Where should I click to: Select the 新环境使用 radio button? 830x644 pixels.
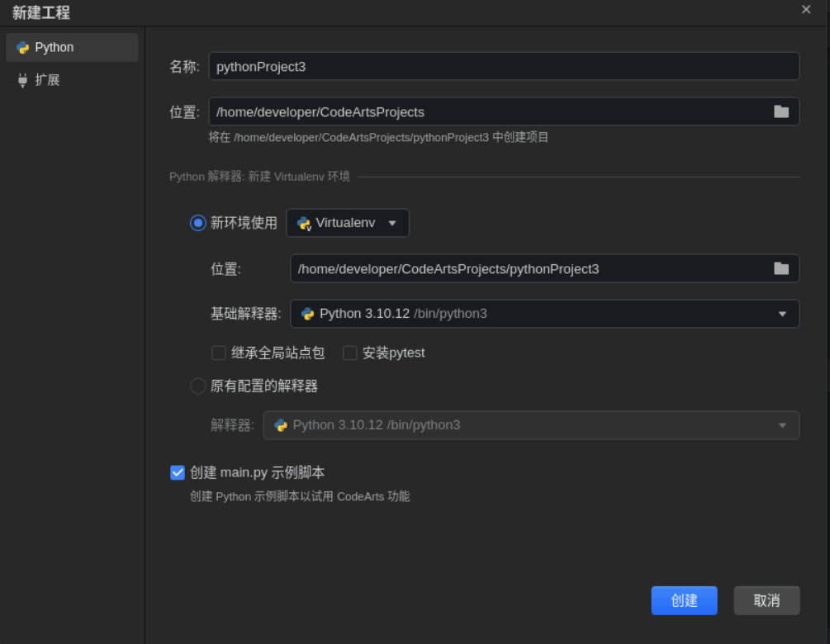click(198, 223)
